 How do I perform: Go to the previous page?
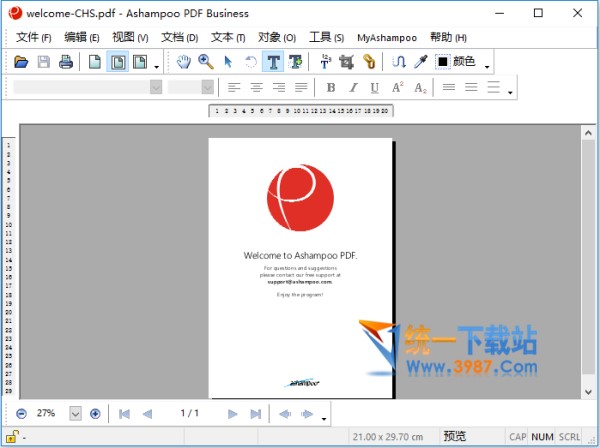tap(147, 414)
